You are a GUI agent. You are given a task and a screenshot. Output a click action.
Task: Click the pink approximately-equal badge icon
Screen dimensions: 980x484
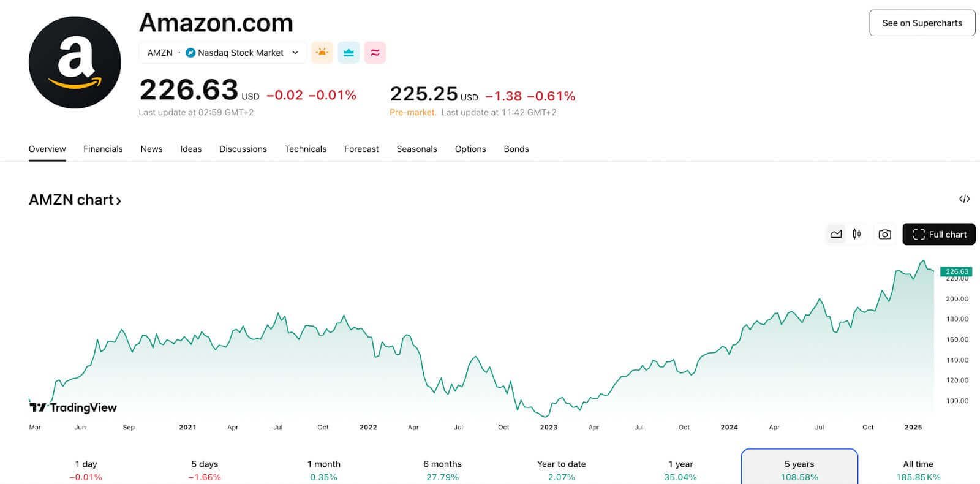pyautogui.click(x=375, y=53)
